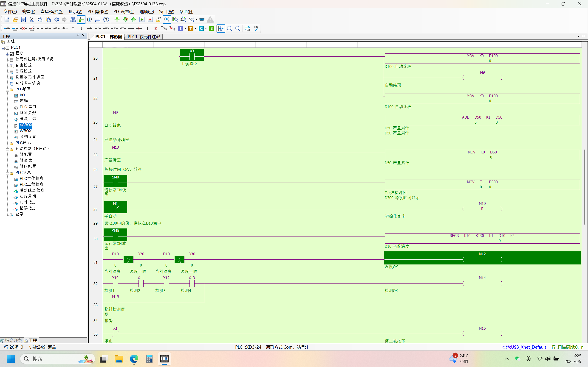
Task: Open File Explorer from the taskbar
Action: (119, 359)
